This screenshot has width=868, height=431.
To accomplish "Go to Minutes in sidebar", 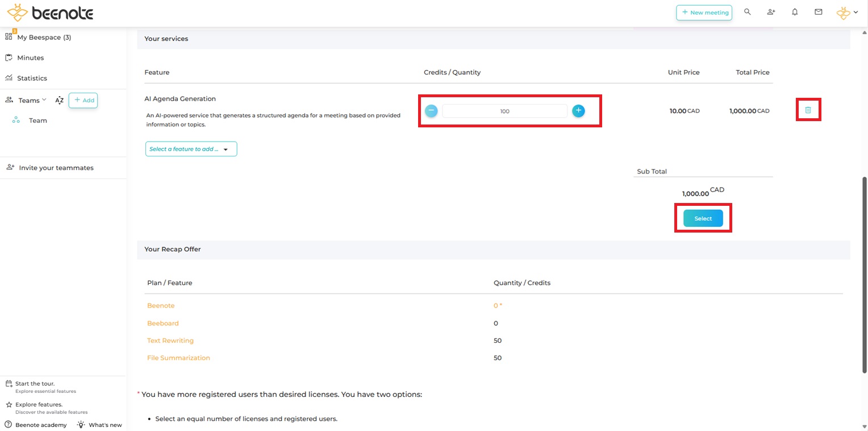I will pos(30,58).
